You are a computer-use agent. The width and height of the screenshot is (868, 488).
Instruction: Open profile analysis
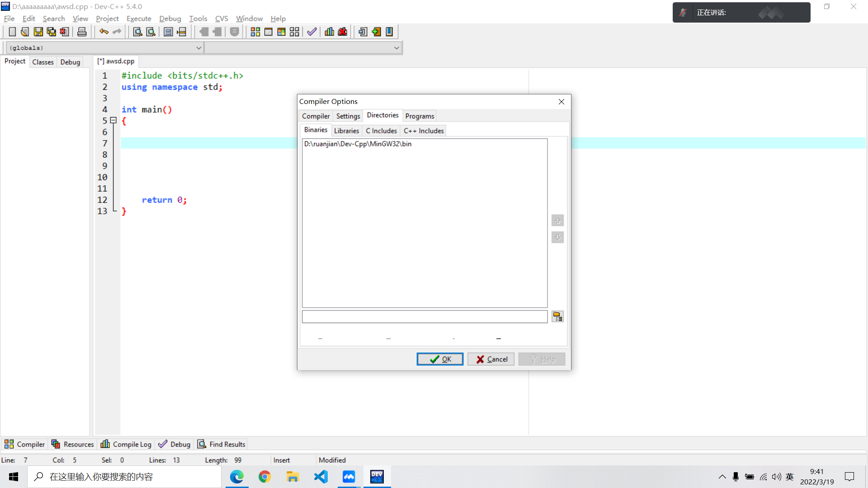point(329,32)
